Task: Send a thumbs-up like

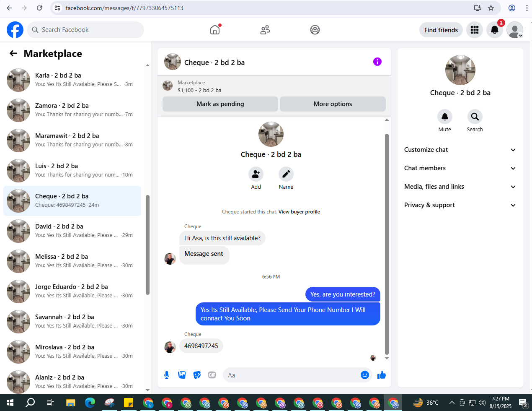Action: coord(381,375)
